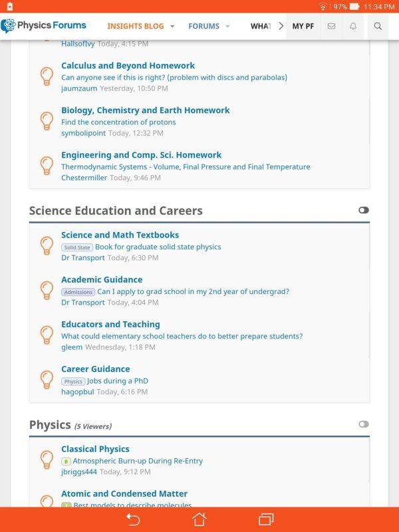Expand the Forums dropdown arrow
Viewport: 399px width, 532px height.
coord(227,26)
